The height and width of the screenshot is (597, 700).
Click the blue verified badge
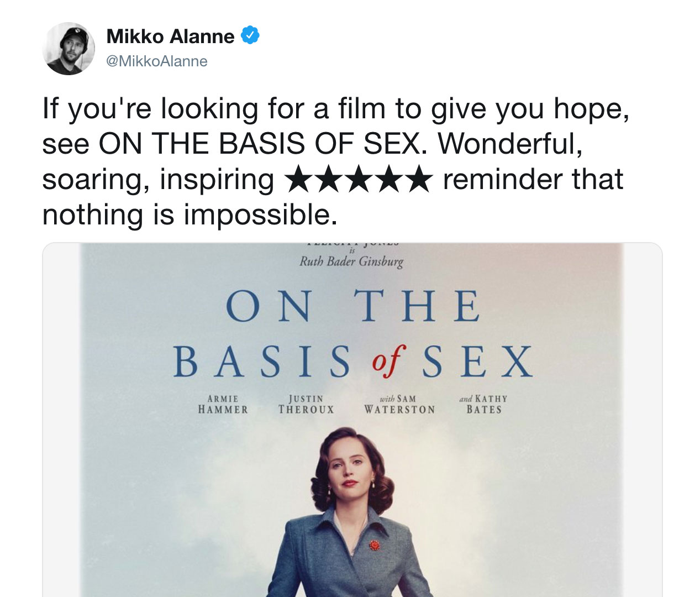click(x=250, y=35)
